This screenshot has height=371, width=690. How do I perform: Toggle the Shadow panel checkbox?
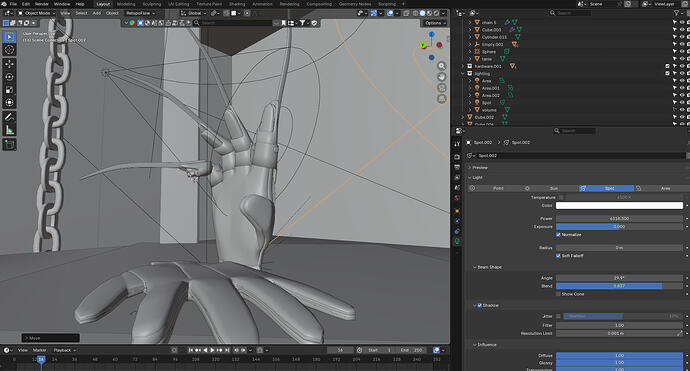pyautogui.click(x=480, y=305)
